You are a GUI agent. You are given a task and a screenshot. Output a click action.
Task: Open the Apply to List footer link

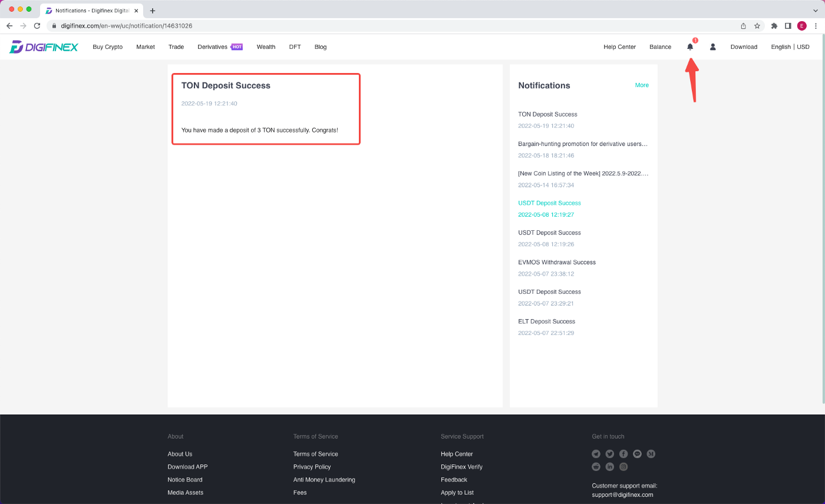click(x=457, y=493)
